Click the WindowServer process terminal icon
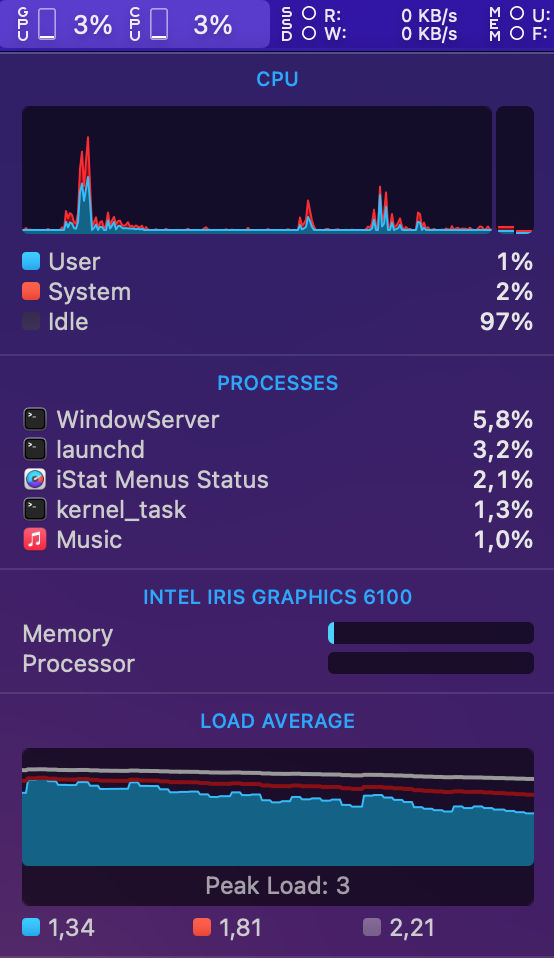This screenshot has height=958, width=554. pos(35,419)
